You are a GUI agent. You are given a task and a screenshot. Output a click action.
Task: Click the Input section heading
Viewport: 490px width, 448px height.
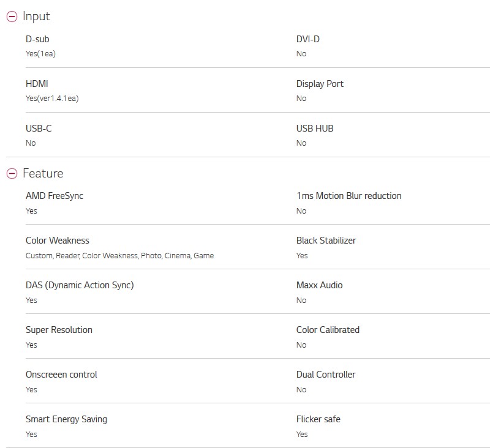36,17
